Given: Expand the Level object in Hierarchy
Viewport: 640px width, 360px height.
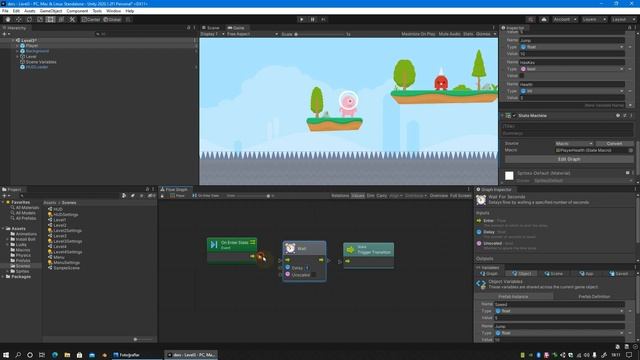Looking at the screenshot, I should pos(17,56).
